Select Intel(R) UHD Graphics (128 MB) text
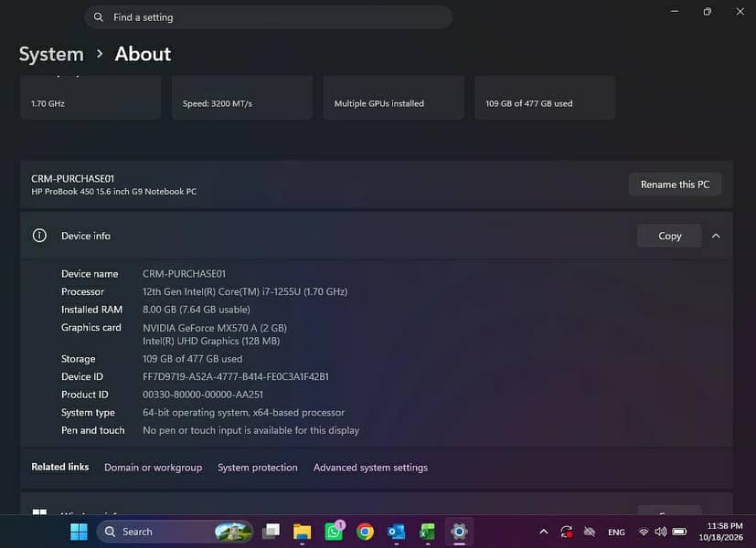756x548 pixels. [211, 341]
